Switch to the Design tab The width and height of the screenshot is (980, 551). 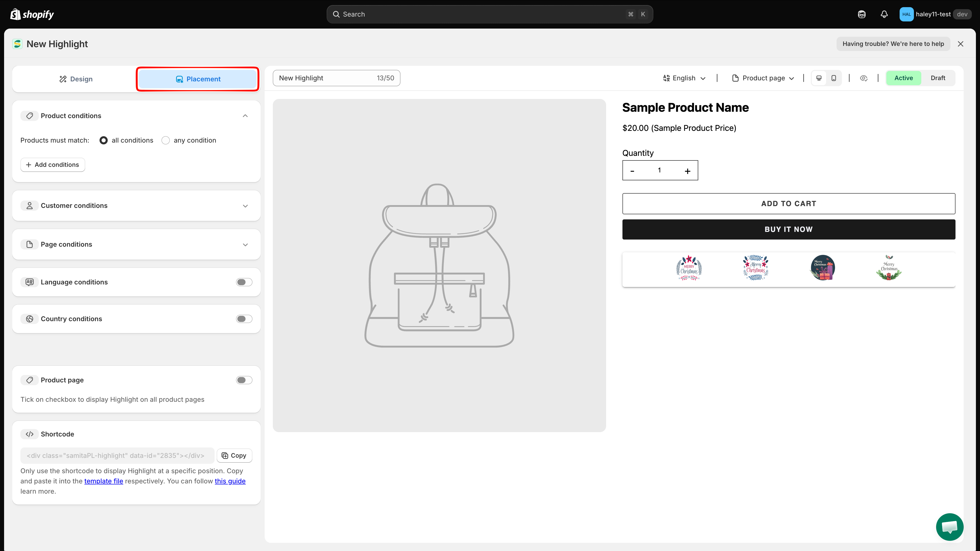[x=76, y=79]
